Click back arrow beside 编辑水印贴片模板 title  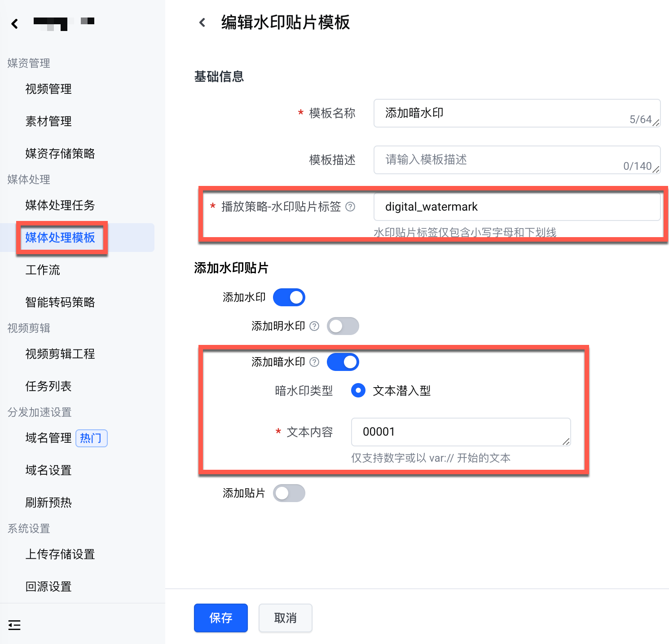tap(202, 22)
